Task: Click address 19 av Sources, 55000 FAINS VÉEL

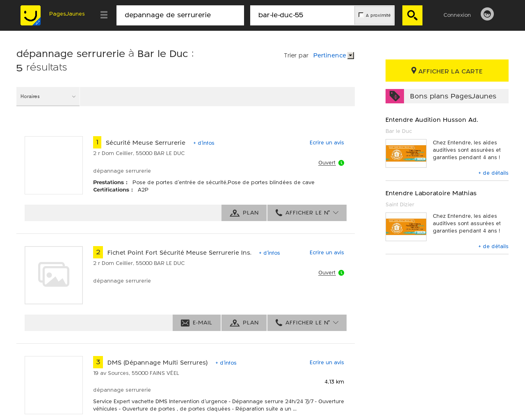Action: (x=136, y=373)
